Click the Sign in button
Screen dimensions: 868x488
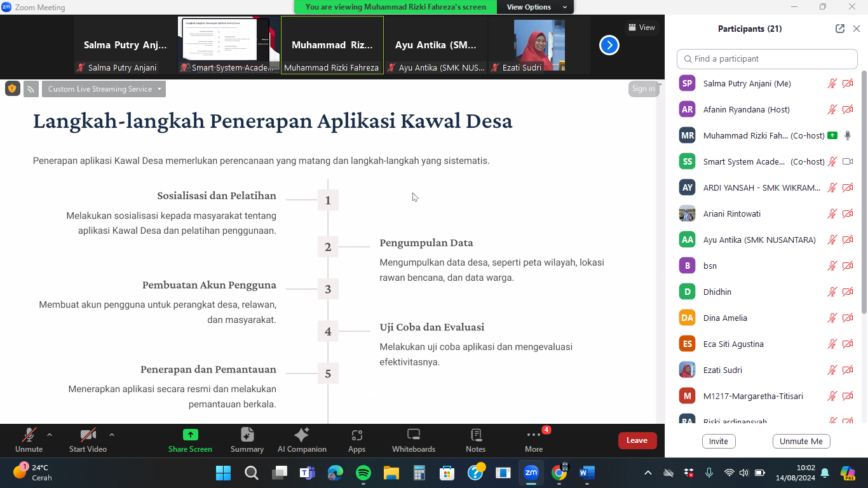(x=644, y=89)
